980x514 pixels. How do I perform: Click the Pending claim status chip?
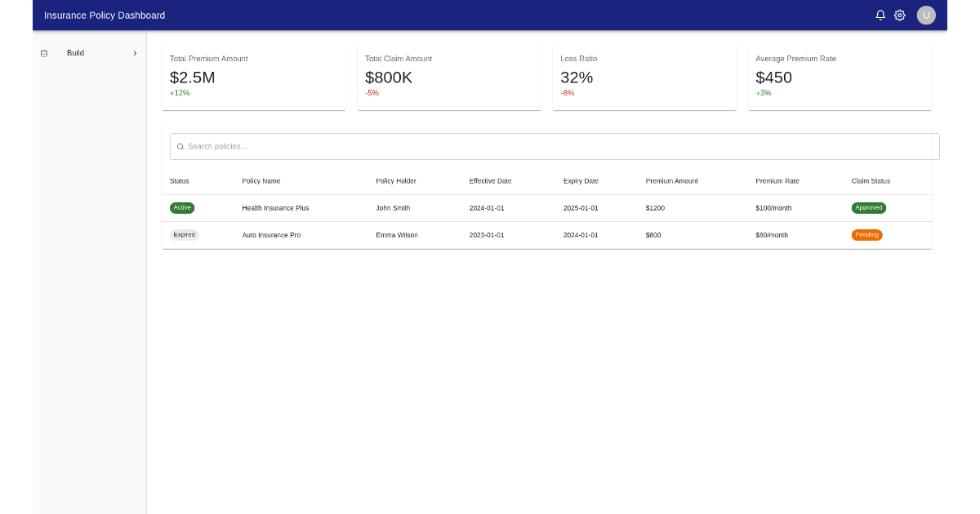pos(867,235)
